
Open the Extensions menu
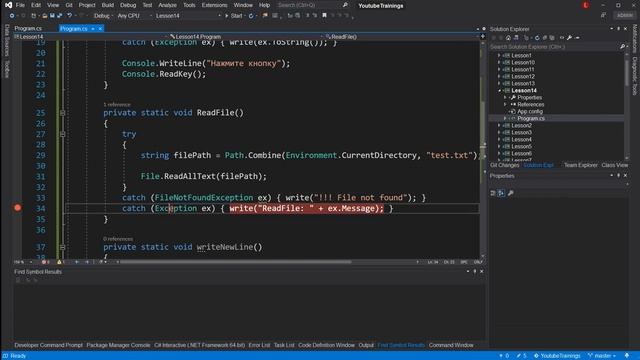(214, 5)
